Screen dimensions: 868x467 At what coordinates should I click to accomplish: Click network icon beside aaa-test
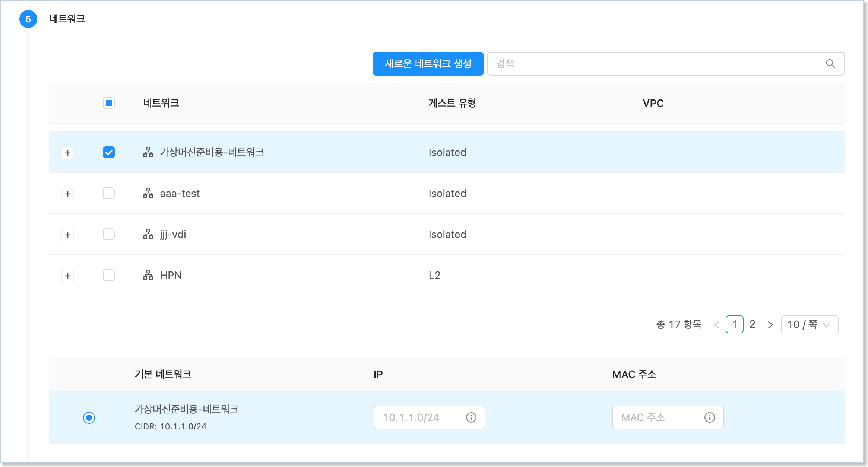tap(148, 193)
